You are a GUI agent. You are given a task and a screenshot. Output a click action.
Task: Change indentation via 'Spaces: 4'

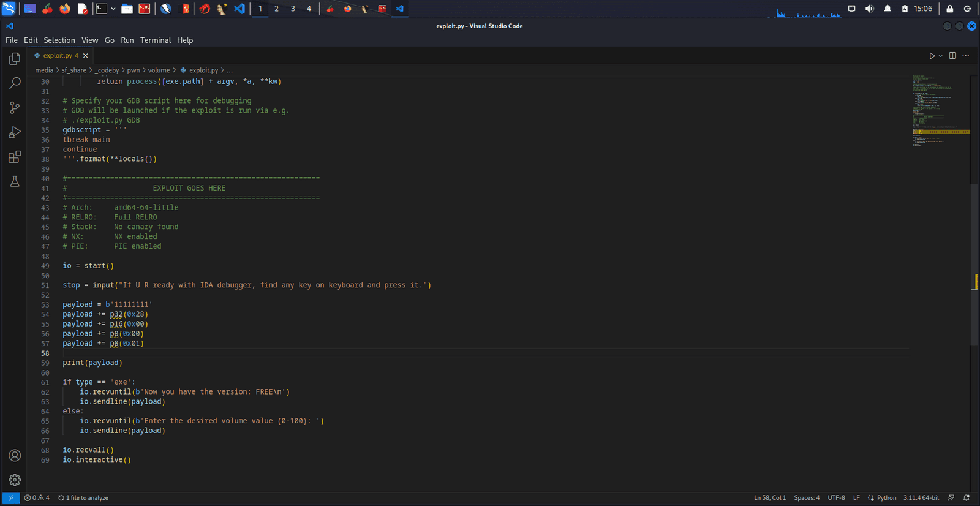coord(807,498)
